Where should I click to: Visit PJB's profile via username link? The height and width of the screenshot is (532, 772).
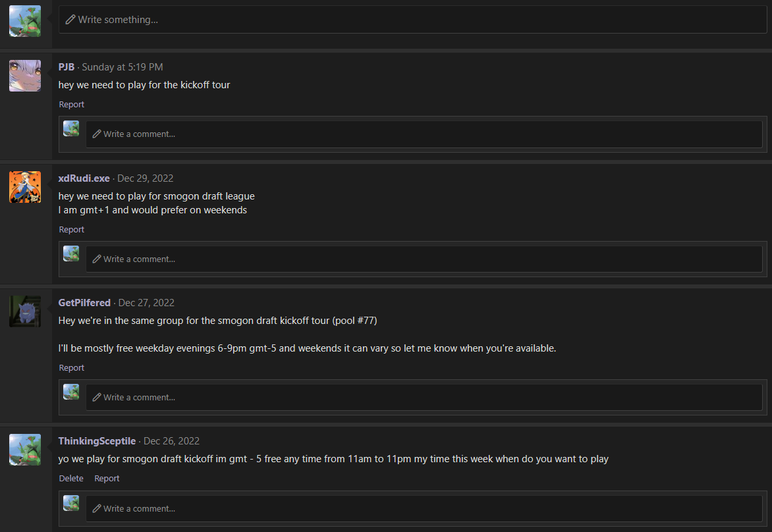67,67
